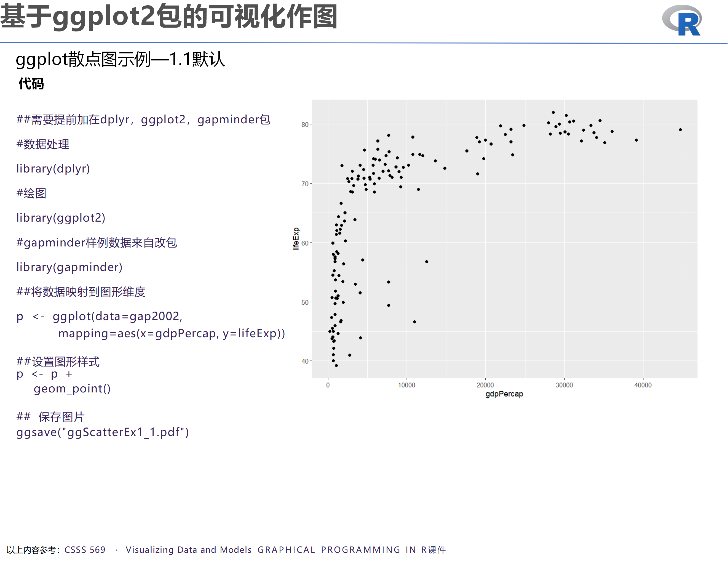Click the library(gapminder) code line
728x563 pixels.
[70, 267]
